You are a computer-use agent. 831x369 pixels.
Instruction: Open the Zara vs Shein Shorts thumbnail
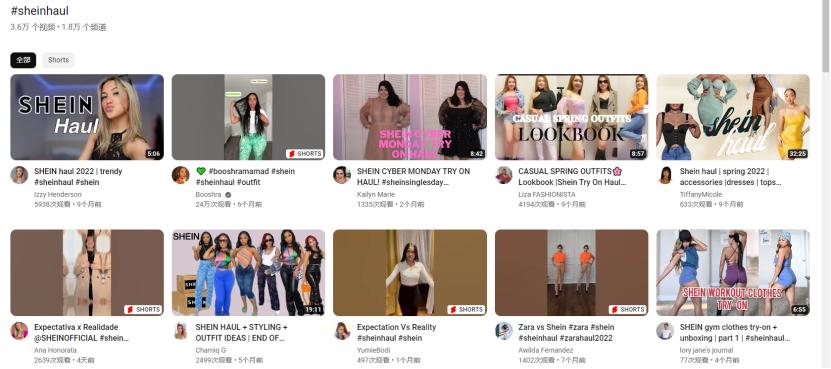click(571, 273)
